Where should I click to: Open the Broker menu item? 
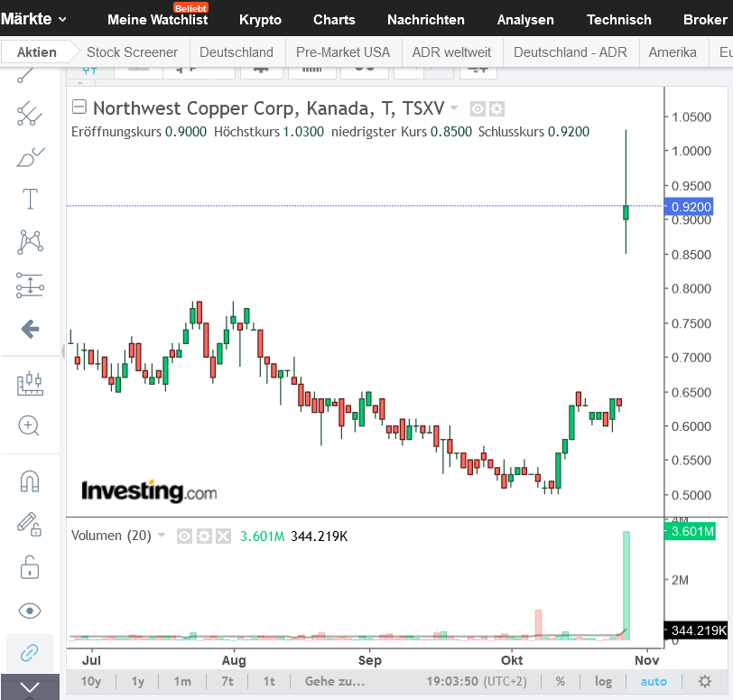pos(705,20)
